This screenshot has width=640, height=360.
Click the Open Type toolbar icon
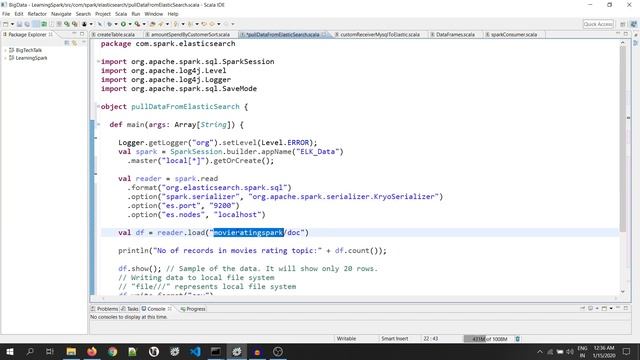click(x=153, y=24)
